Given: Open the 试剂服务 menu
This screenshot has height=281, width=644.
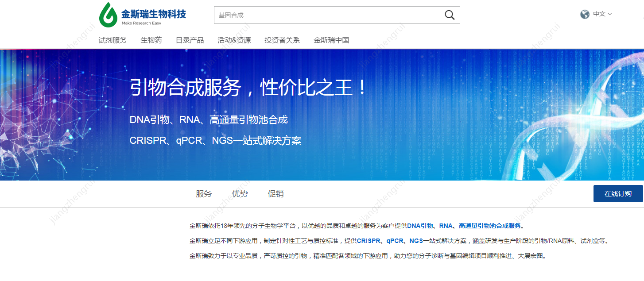Looking at the screenshot, I should tap(113, 40).
